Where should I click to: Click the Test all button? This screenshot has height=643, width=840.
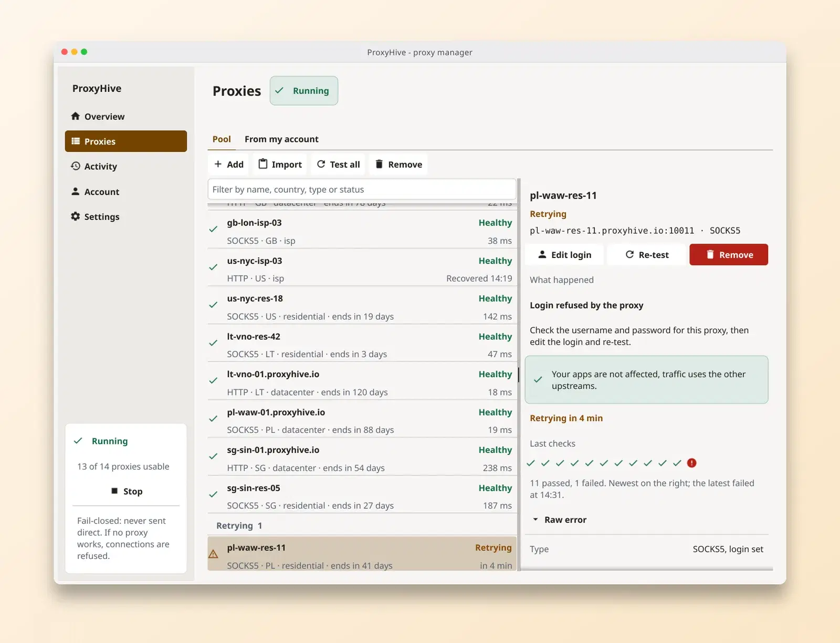point(339,164)
